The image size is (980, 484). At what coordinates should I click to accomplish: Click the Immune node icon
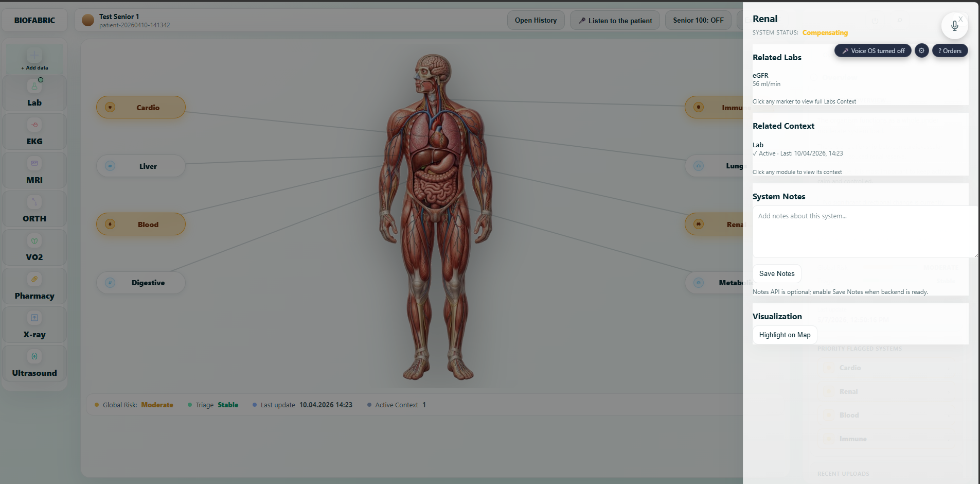(x=699, y=107)
